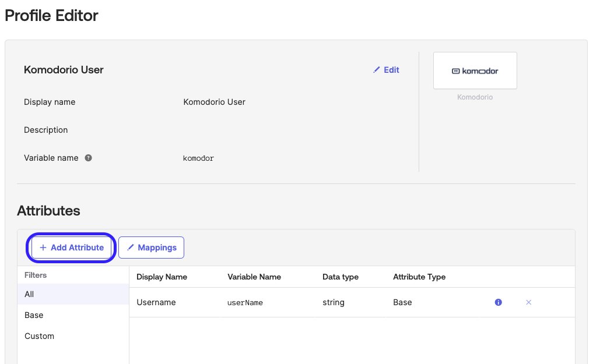The width and height of the screenshot is (593, 364).
Task: Click the Description field label
Action: click(x=45, y=130)
